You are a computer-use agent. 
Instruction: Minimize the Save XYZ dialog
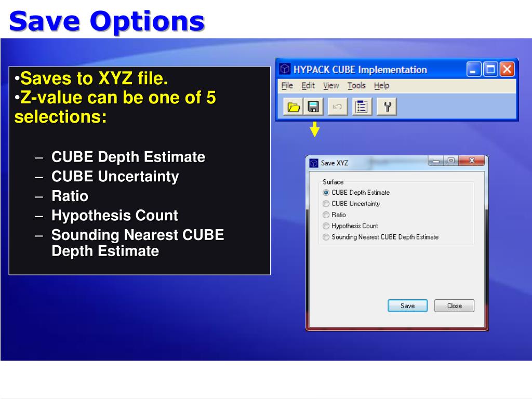tap(436, 161)
